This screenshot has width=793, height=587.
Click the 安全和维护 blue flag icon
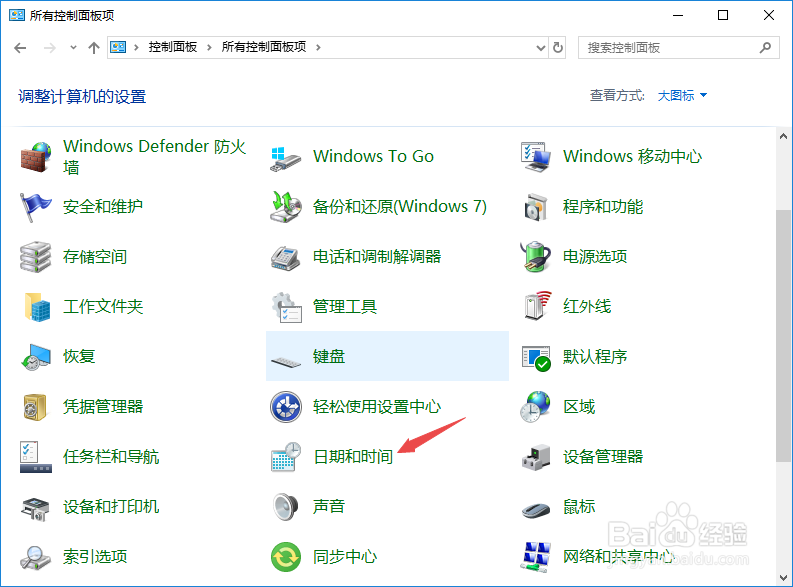click(36, 207)
